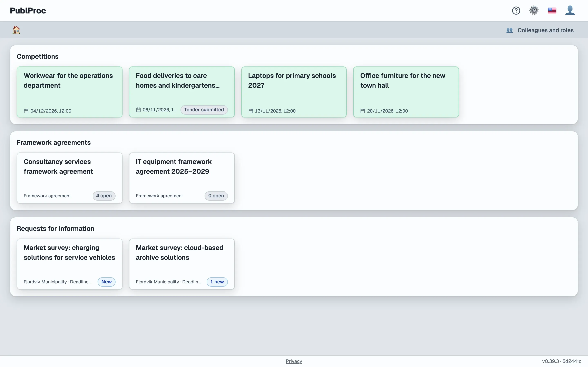The image size is (588, 367).
Task: Select Laptops for primary schools 2027 card
Action: (x=294, y=92)
